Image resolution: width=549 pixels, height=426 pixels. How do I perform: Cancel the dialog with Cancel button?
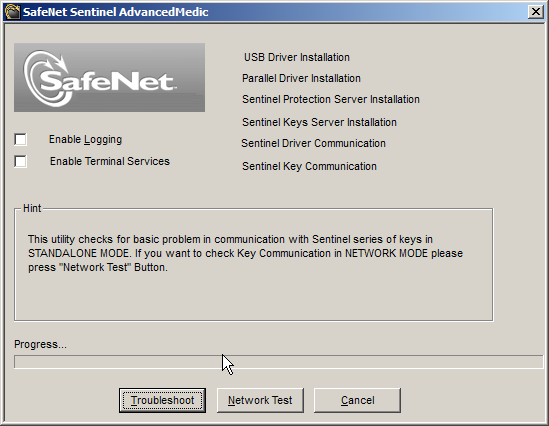[x=357, y=400]
